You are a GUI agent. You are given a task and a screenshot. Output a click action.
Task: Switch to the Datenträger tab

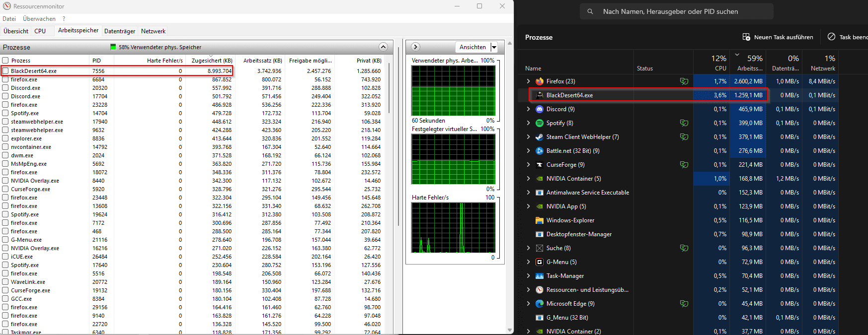(x=120, y=31)
